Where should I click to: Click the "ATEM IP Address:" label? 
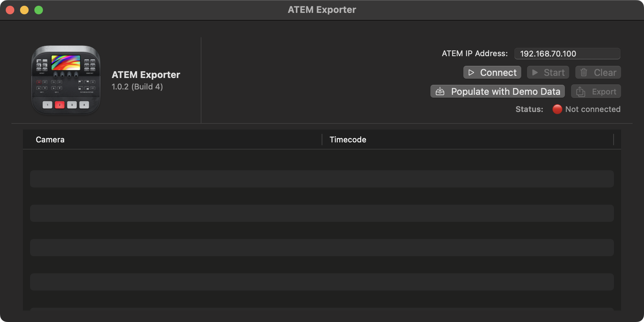coord(474,54)
